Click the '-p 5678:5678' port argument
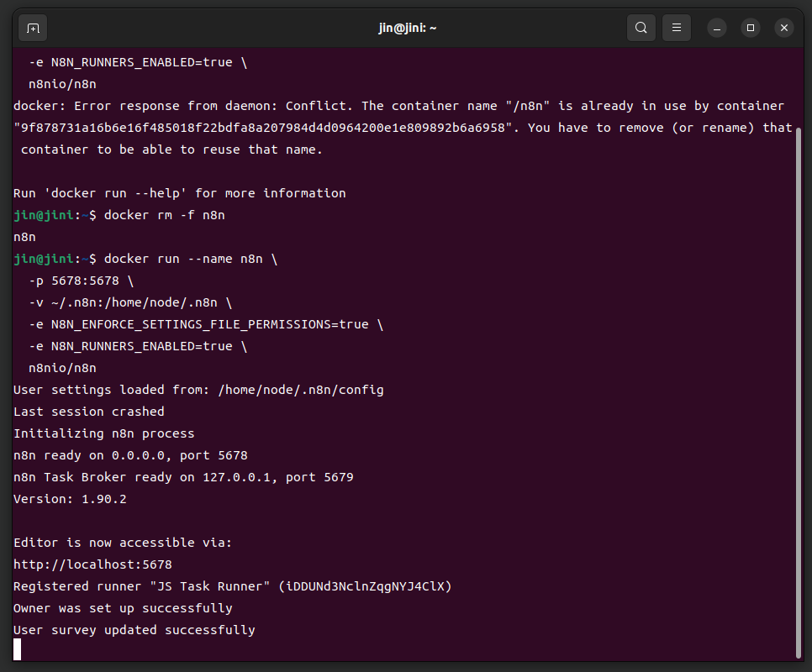The height and width of the screenshot is (672, 812). [x=74, y=281]
